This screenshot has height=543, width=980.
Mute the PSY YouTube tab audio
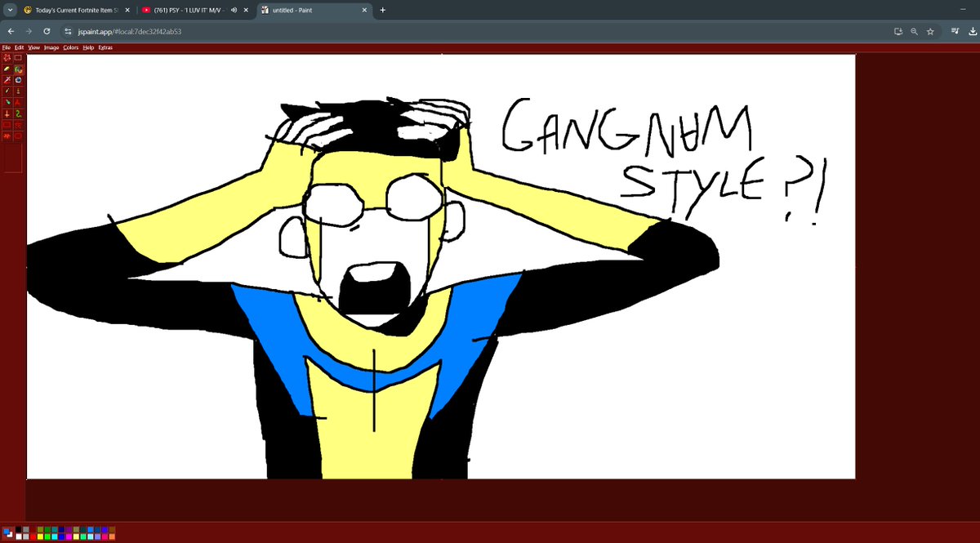(x=234, y=10)
